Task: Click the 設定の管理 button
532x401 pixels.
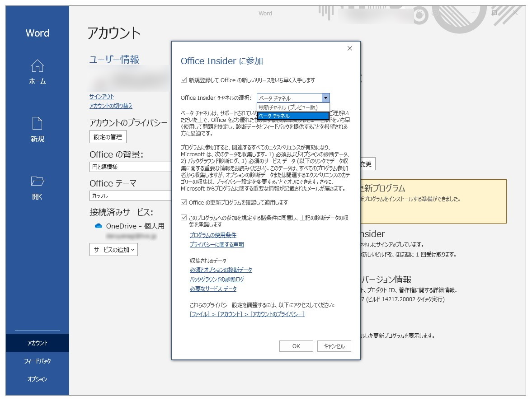Action: coord(107,136)
